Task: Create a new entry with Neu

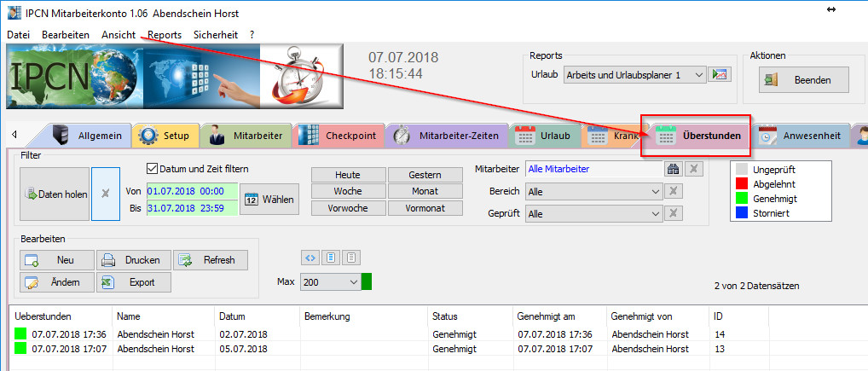Action: coord(57,259)
